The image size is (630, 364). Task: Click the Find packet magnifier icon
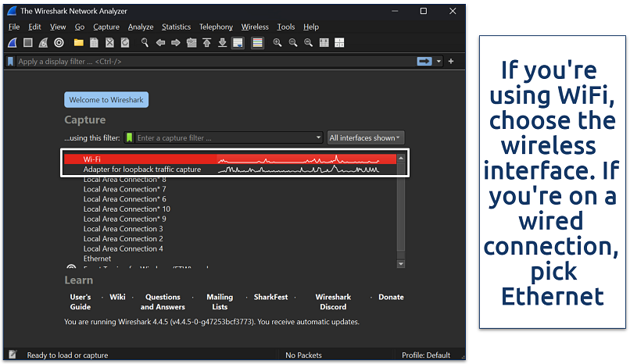(x=144, y=42)
